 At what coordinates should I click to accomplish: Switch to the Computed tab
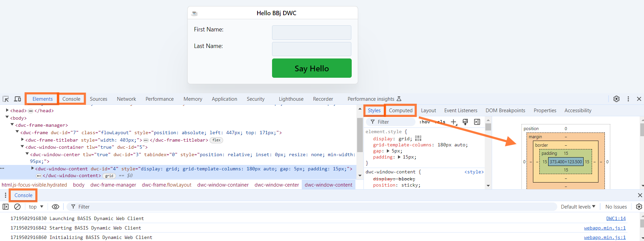401,110
